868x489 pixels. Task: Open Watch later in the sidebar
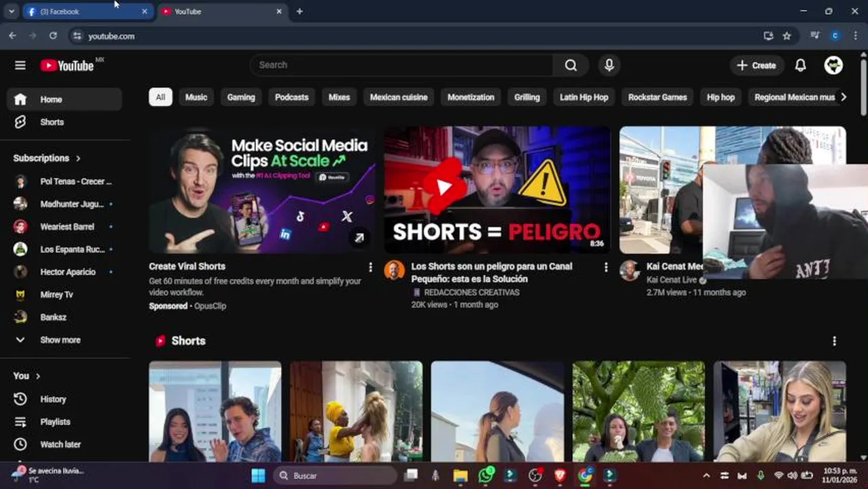[65, 444]
